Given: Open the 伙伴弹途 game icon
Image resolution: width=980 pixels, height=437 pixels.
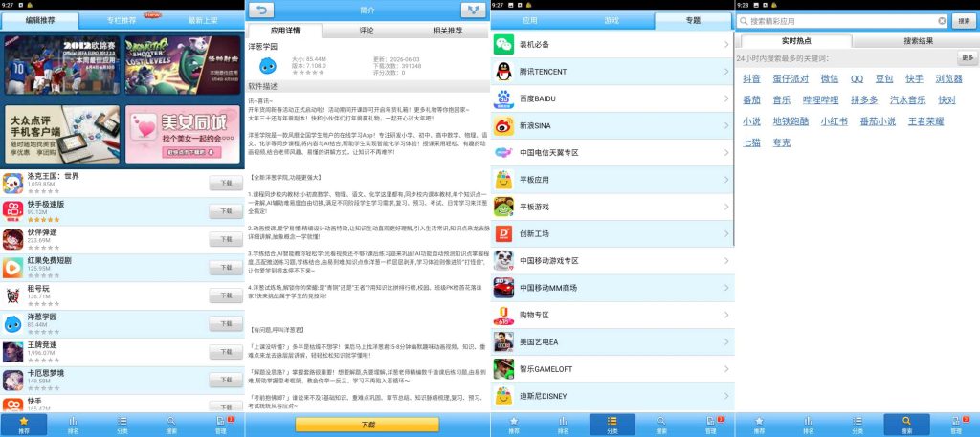Looking at the screenshot, I should pos(13,240).
